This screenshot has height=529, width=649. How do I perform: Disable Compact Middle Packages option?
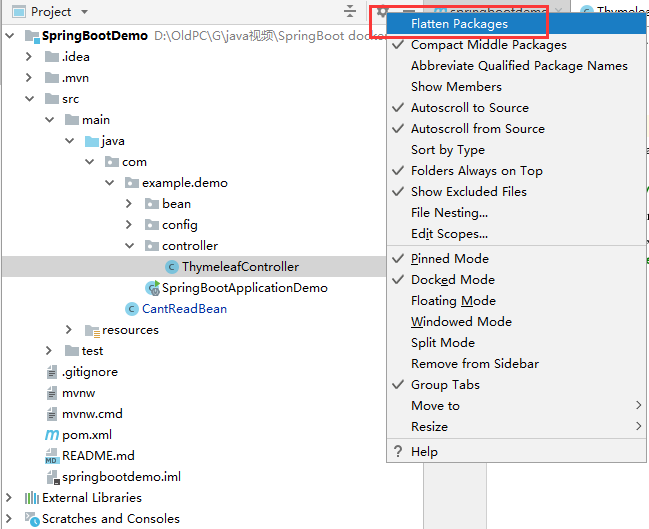click(488, 45)
